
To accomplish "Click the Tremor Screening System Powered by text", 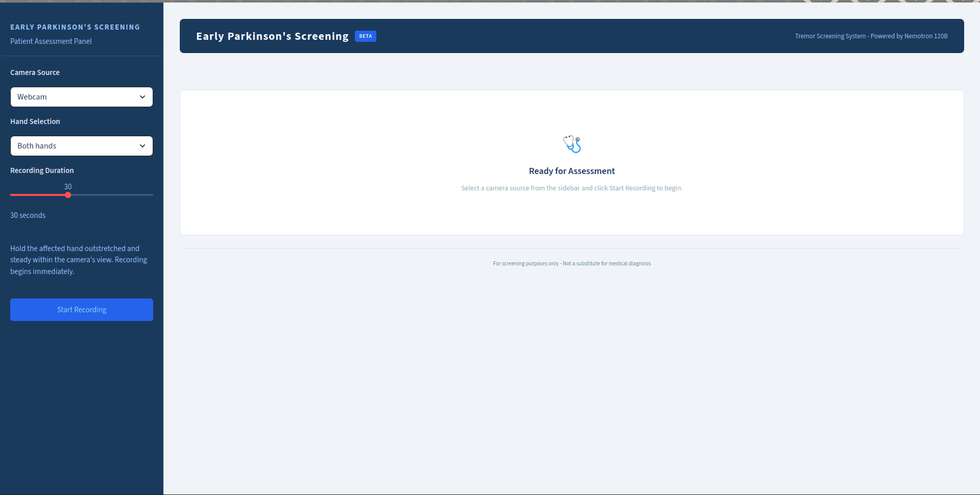I will [x=871, y=36].
